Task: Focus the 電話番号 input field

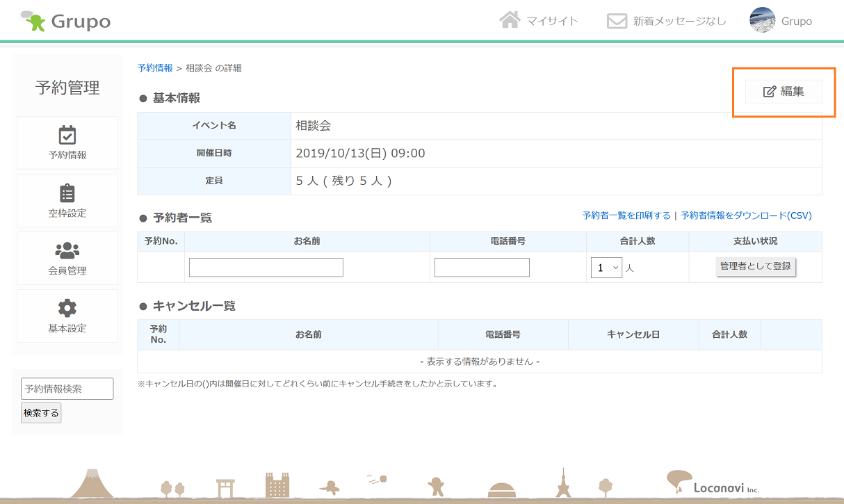Action: (482, 268)
